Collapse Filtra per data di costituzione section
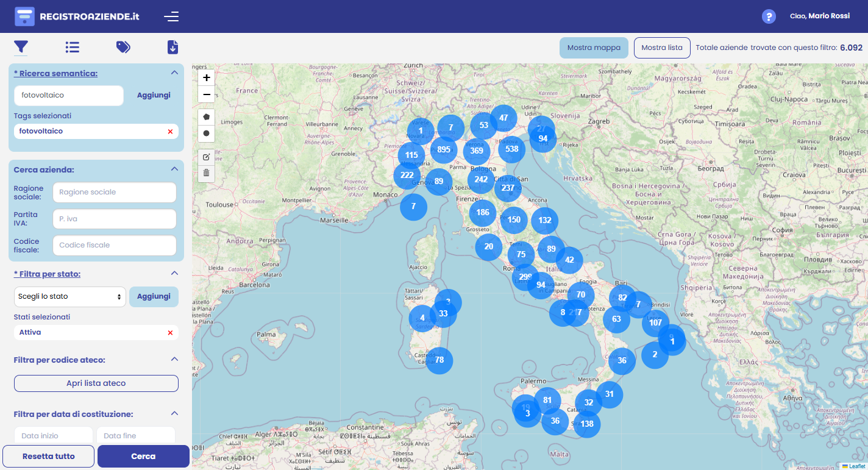This screenshot has width=868, height=470. pyautogui.click(x=174, y=413)
